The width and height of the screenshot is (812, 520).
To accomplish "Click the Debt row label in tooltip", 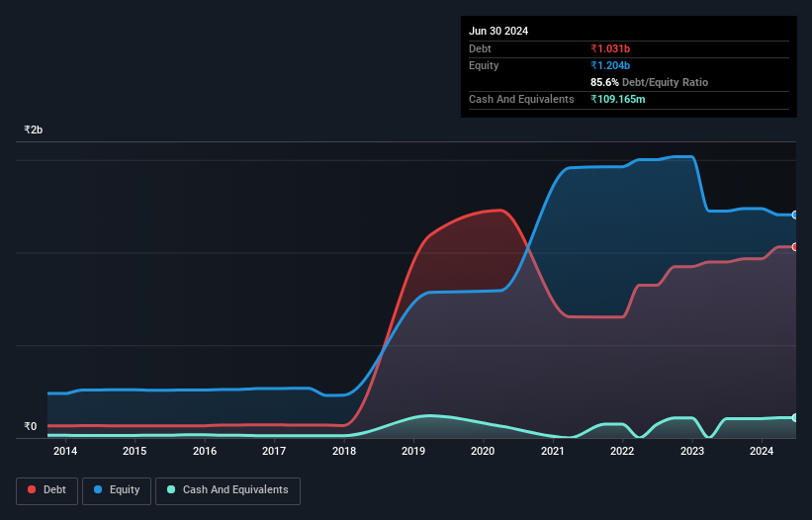I will click(x=480, y=48).
